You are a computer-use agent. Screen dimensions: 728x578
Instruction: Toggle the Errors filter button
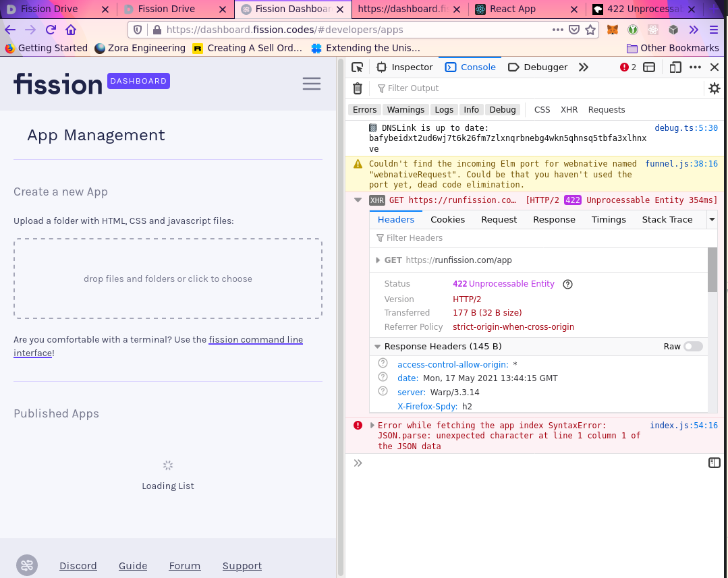click(364, 109)
